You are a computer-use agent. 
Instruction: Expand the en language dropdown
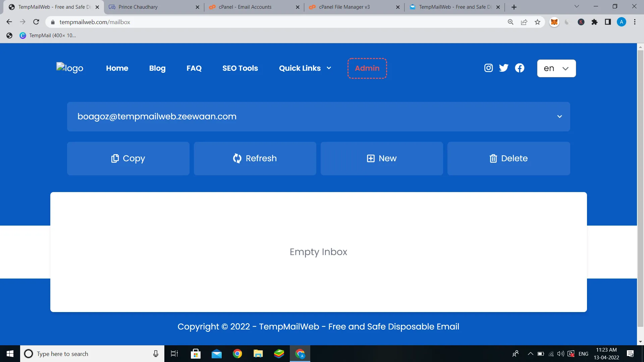556,68
